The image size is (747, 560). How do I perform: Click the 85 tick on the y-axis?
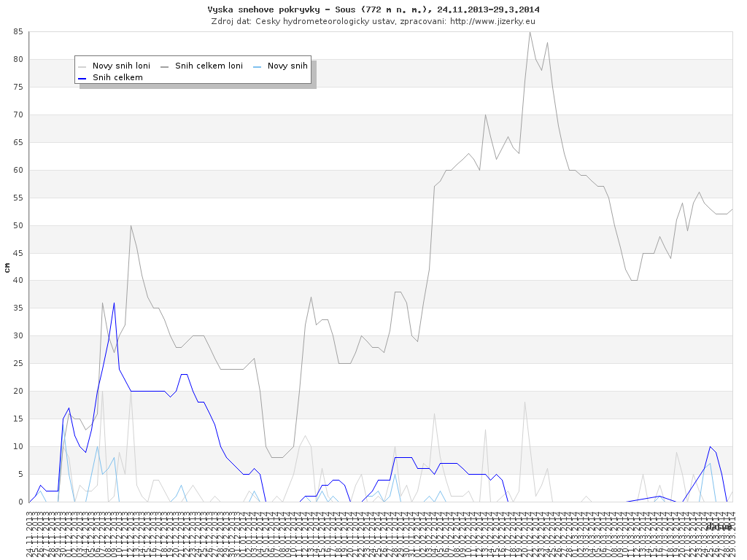(x=18, y=32)
